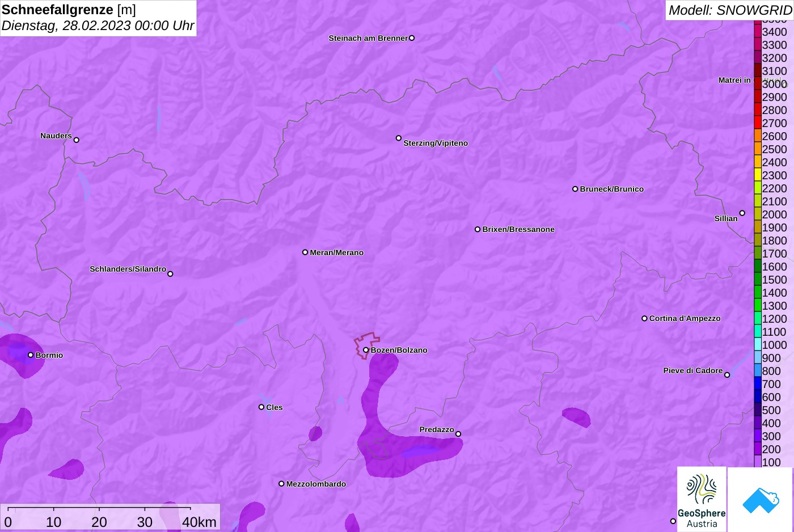This screenshot has width=794, height=532.
Task: Click the Bozen/Bolzano city marker dot
Action: pyautogui.click(x=366, y=350)
